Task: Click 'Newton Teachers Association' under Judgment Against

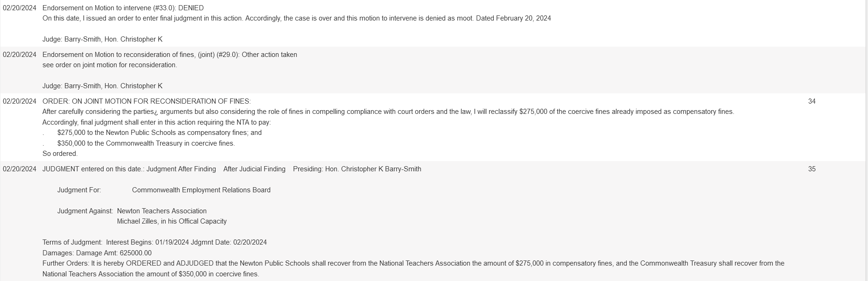Action: pyautogui.click(x=161, y=211)
